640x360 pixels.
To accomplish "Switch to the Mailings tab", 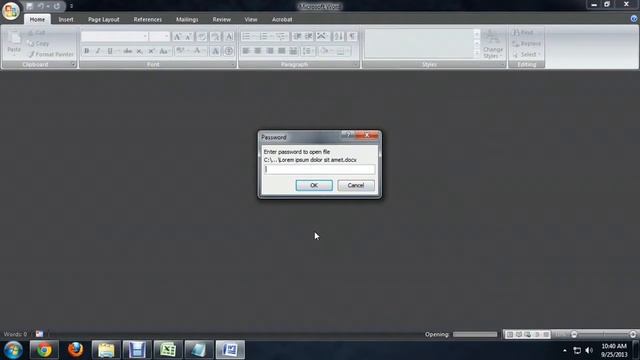I will click(187, 19).
